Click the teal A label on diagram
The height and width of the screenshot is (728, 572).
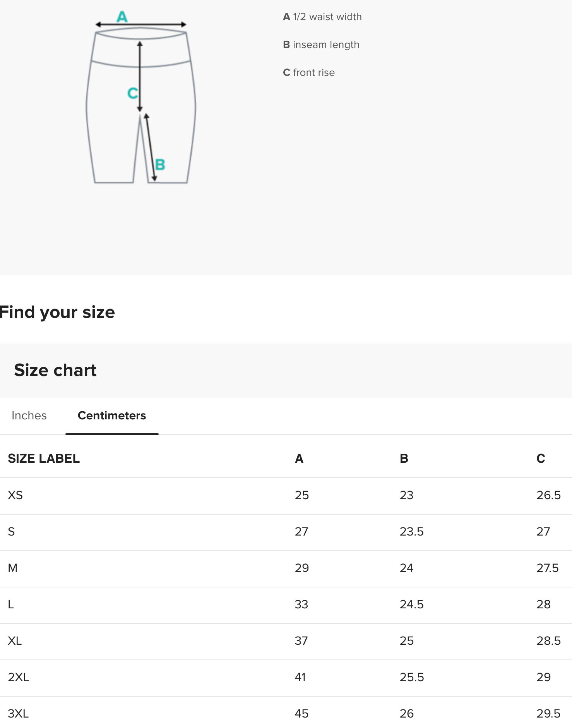coord(122,17)
